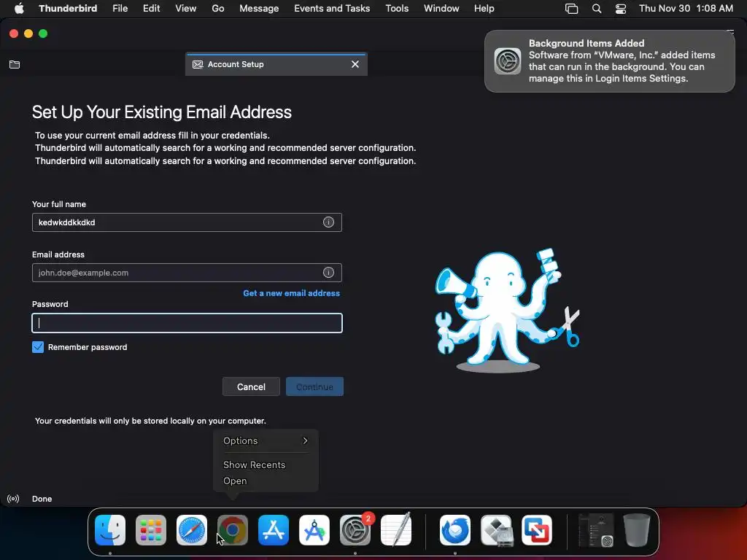Image resolution: width=747 pixels, height=560 pixels.
Task: Focus the Password input field
Action: coord(187,323)
